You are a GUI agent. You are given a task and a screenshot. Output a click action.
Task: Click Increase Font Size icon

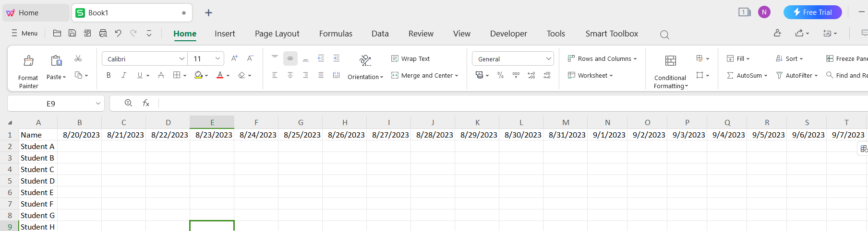(234, 58)
